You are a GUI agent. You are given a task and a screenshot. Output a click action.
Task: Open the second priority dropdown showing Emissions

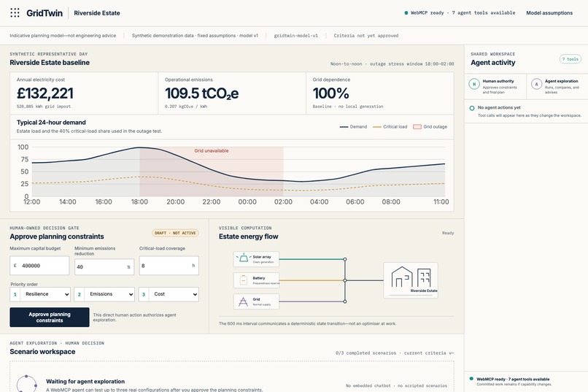coord(104,294)
